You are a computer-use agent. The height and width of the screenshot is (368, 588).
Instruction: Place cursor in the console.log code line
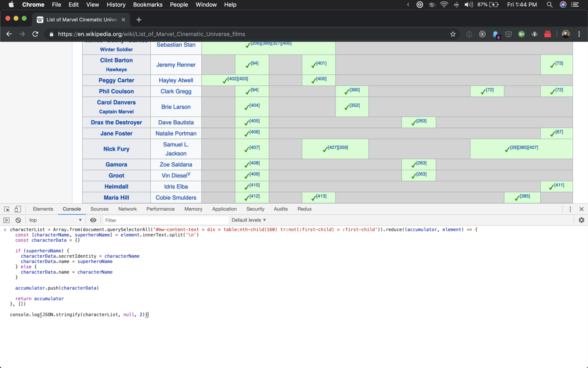[79, 315]
